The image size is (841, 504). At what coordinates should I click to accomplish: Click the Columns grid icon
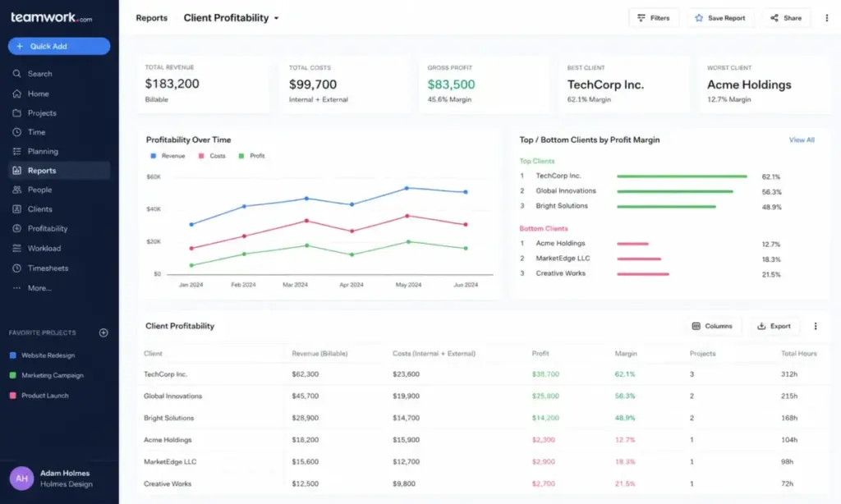(x=696, y=326)
